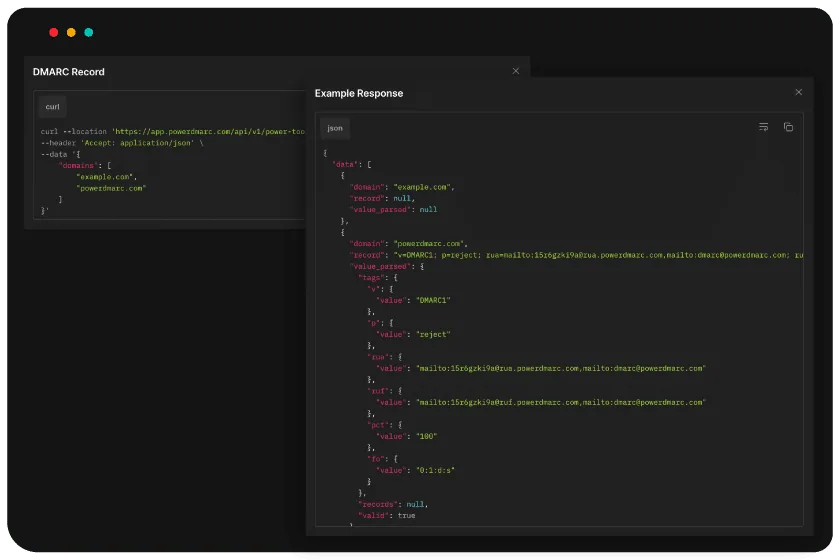This screenshot has width=840, height=560.
Task: Select the json format tab
Action: [335, 128]
